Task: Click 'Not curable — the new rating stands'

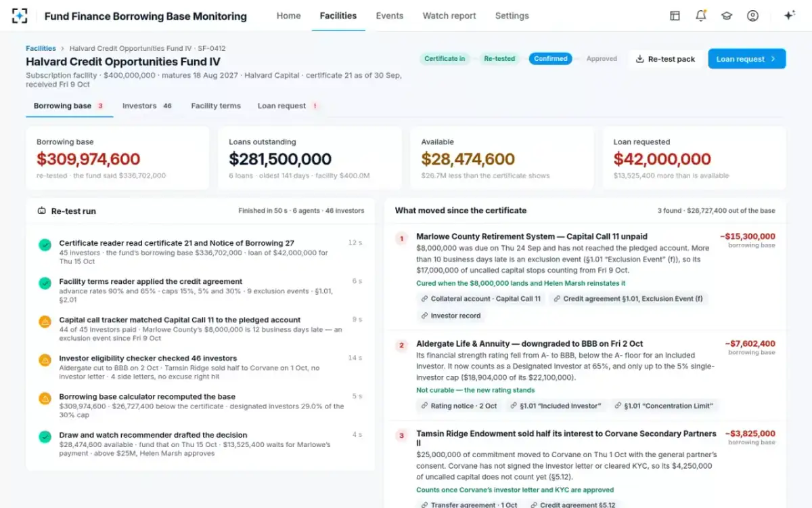Action: (475, 390)
